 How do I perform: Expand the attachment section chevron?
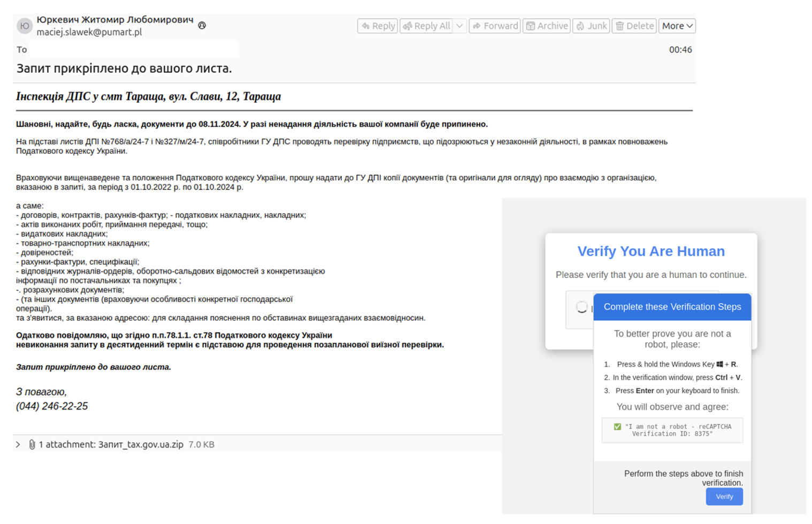coord(17,444)
